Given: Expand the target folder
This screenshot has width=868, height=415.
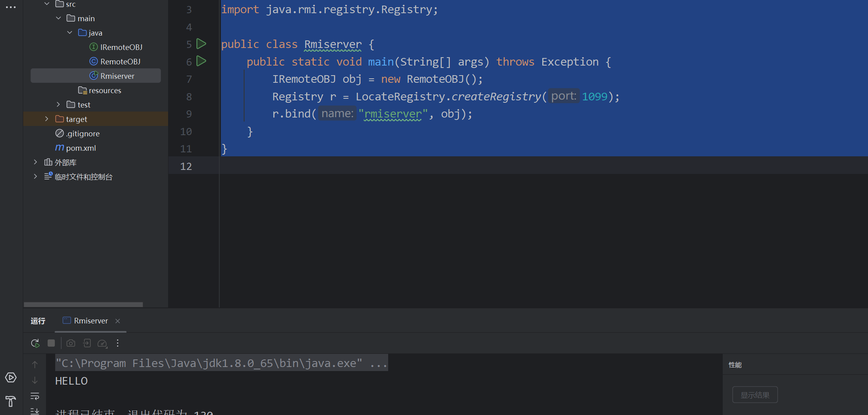Looking at the screenshot, I should [46, 119].
